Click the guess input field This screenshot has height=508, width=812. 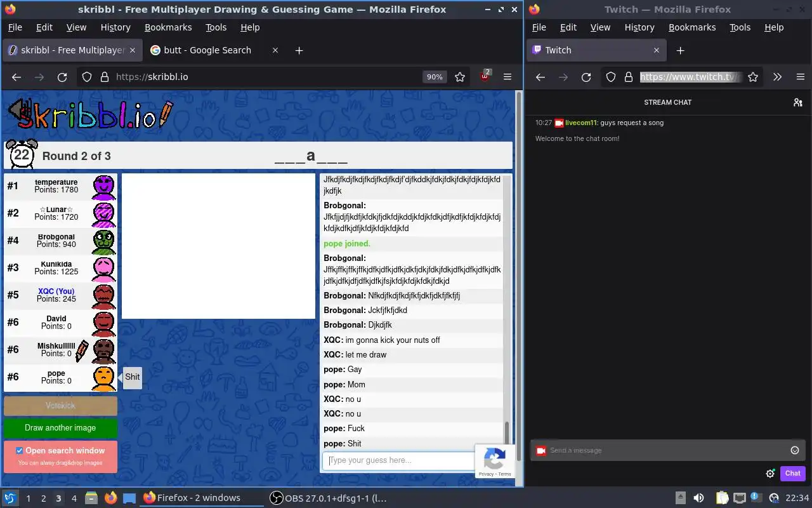pos(398,461)
